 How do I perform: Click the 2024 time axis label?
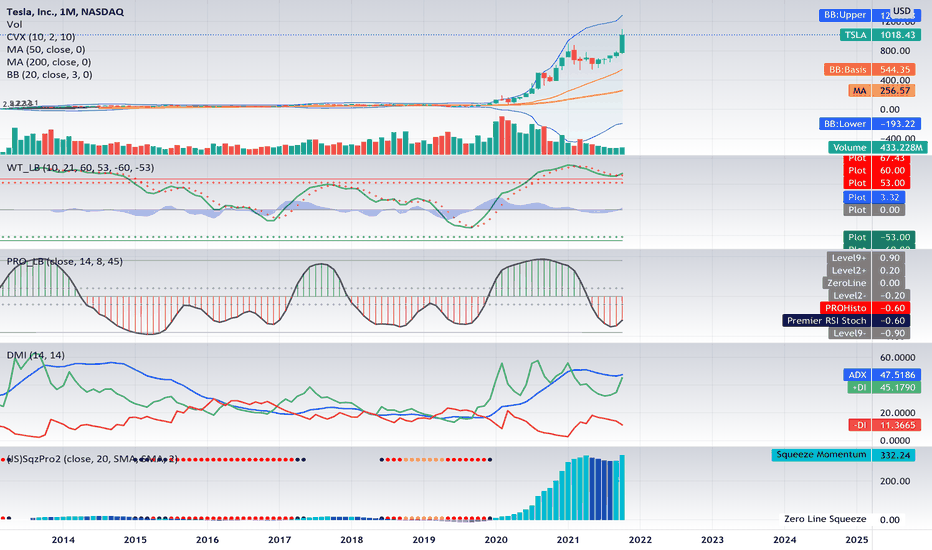(x=785, y=540)
